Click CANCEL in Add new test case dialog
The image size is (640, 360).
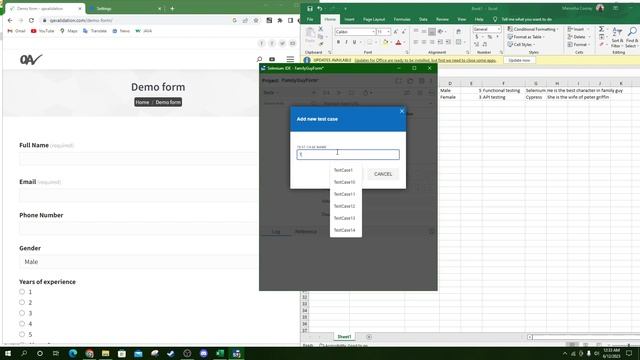click(383, 174)
